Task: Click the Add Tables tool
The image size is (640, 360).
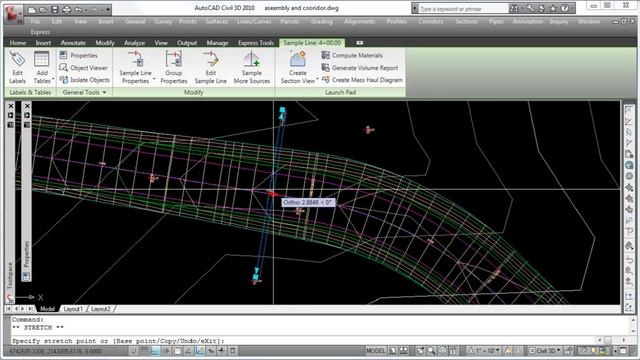Action: coord(42,67)
